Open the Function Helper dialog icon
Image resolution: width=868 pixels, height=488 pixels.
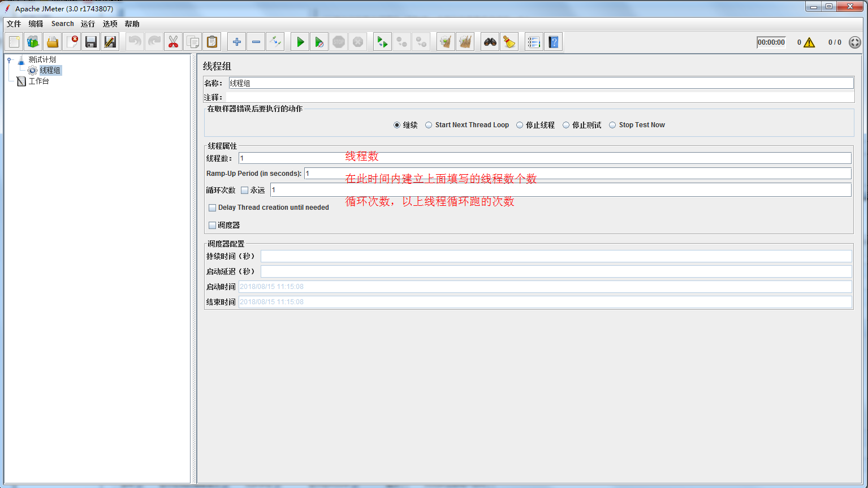click(x=534, y=42)
